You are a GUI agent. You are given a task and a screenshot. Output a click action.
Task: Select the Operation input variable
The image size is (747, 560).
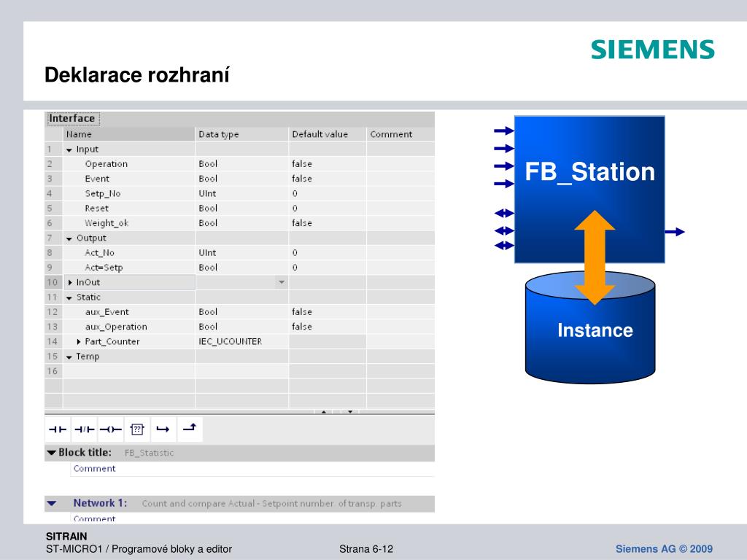coord(107,164)
